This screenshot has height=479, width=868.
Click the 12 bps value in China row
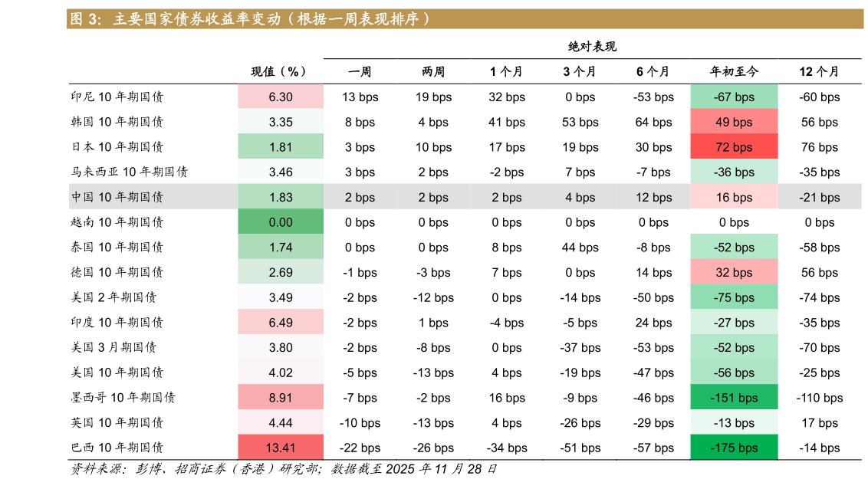tap(653, 197)
